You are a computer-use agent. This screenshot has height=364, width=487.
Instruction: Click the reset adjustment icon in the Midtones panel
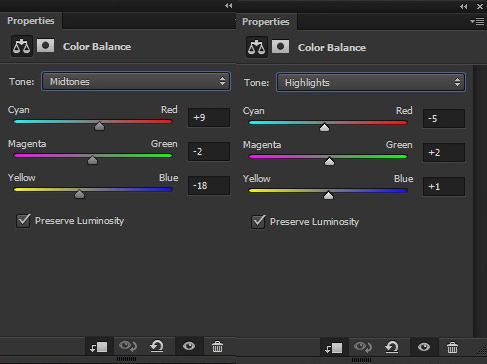tap(157, 346)
